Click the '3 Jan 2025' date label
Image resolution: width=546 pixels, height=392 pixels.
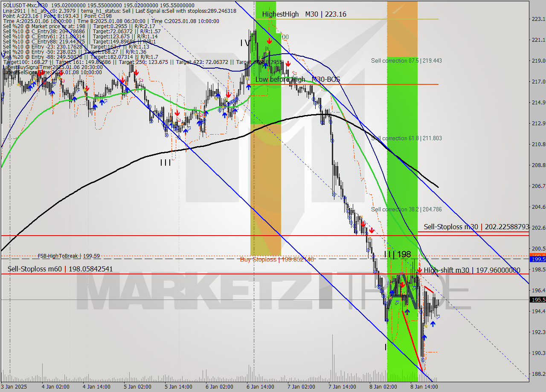coord(14,387)
